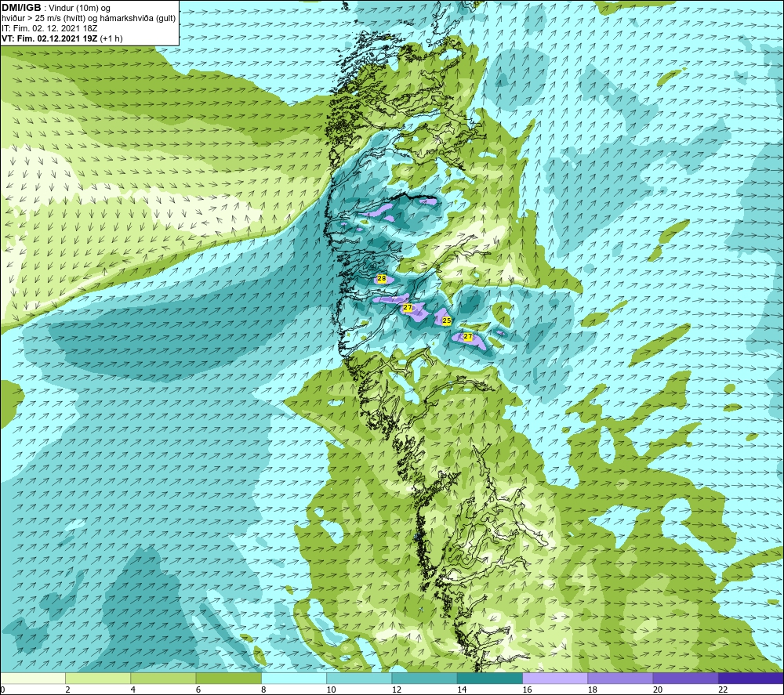Select the 2–4 m/s light green swatch
The image size is (784, 695).
[98, 679]
